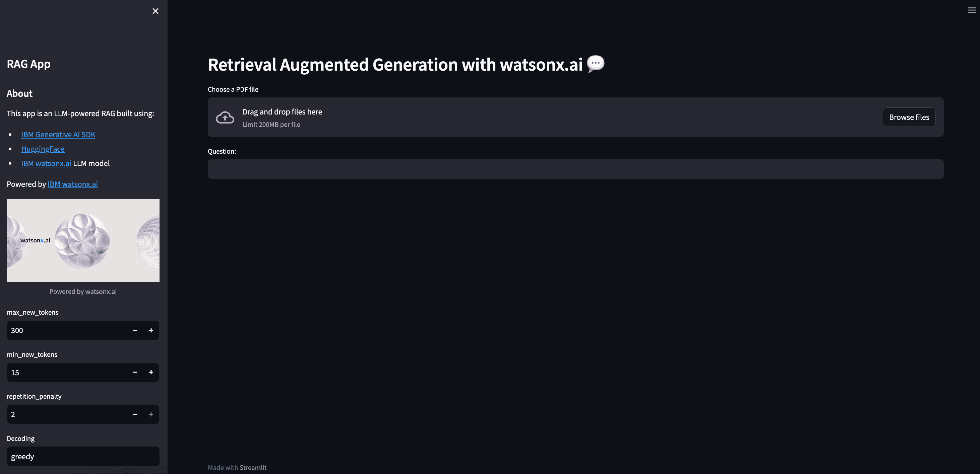Click the close sidebar X icon
Viewport: 980px width, 474px height.
coord(155,11)
